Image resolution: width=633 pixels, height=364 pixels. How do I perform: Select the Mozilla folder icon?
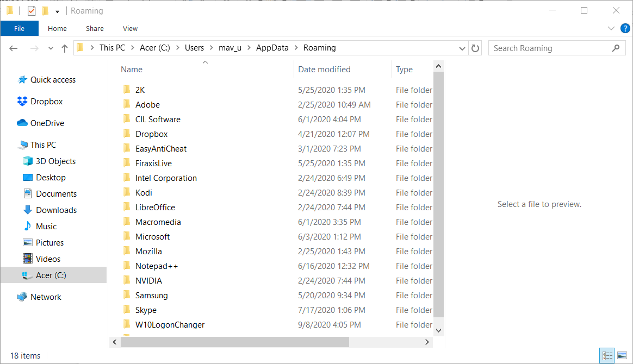pos(127,251)
